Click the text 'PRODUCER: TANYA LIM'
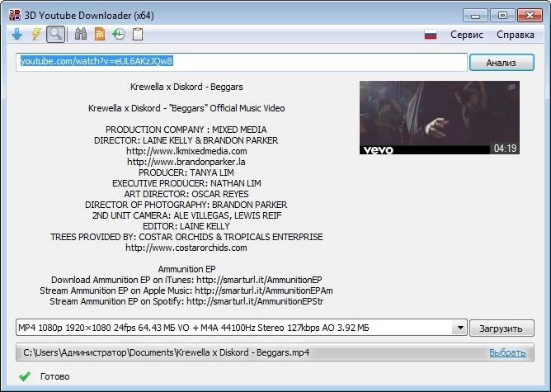The width and height of the screenshot is (551, 392). (186, 172)
